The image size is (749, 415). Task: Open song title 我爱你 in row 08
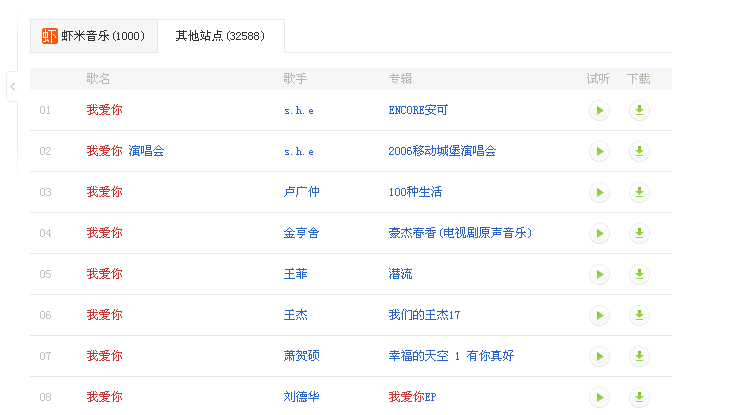pyautogui.click(x=105, y=397)
